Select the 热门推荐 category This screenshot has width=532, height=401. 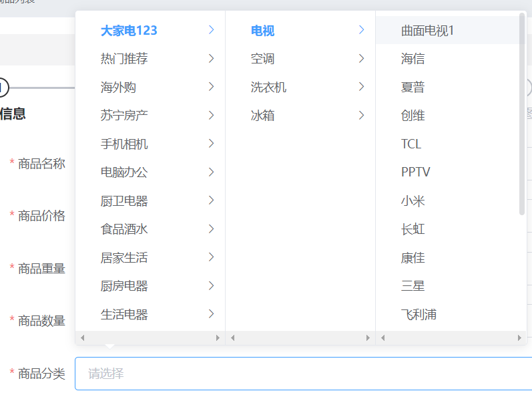150,58
